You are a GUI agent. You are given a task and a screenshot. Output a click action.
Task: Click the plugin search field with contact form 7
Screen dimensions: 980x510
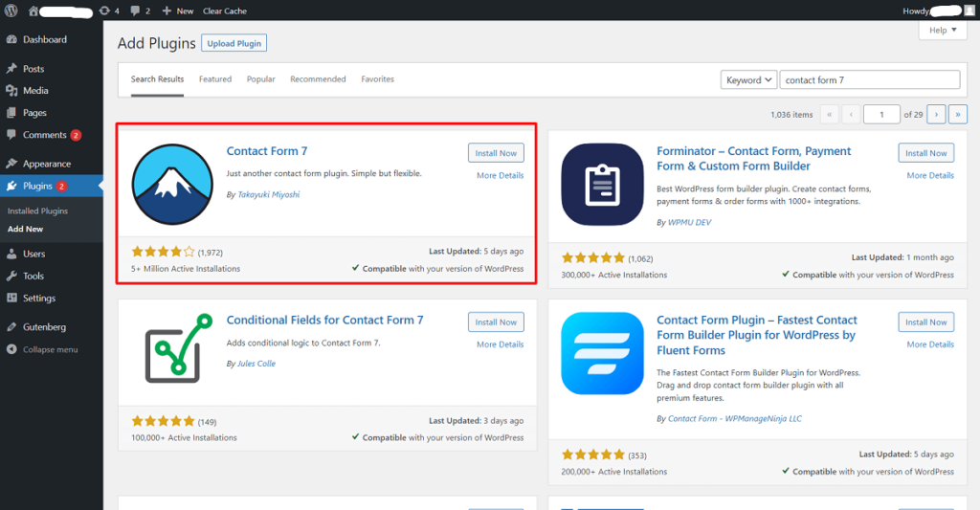(869, 80)
